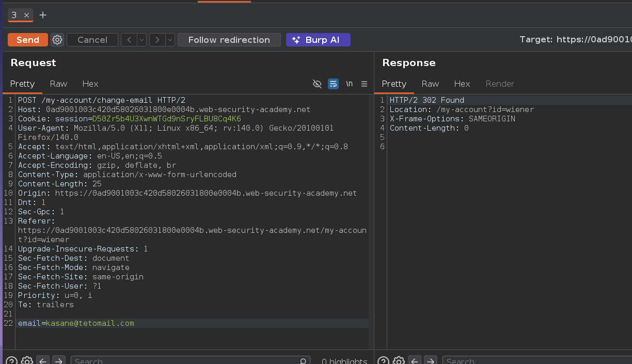Click Sec-Fetch-Site: same-origin header
632x364 pixels.
coord(81,277)
